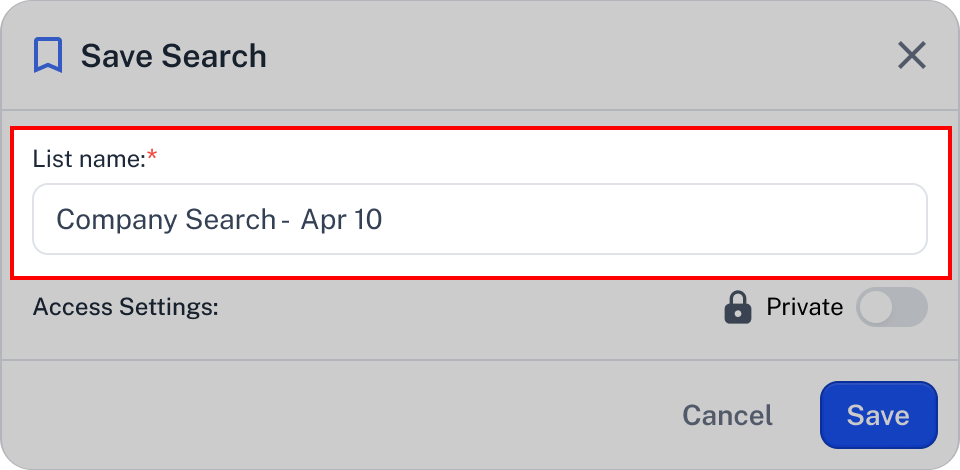960x470 pixels.
Task: Enable sharing by flipping the Private switch
Action: point(892,307)
